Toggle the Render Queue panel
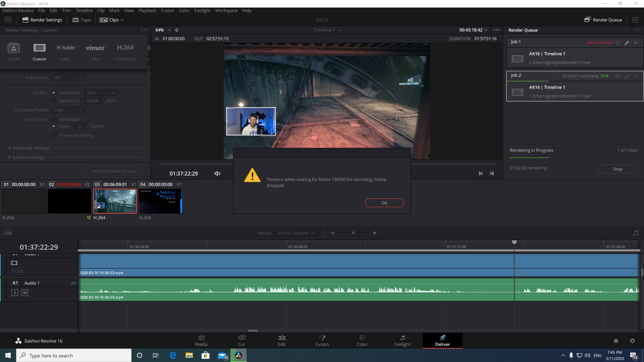Viewport: 644px width, 362px height. [x=603, y=20]
